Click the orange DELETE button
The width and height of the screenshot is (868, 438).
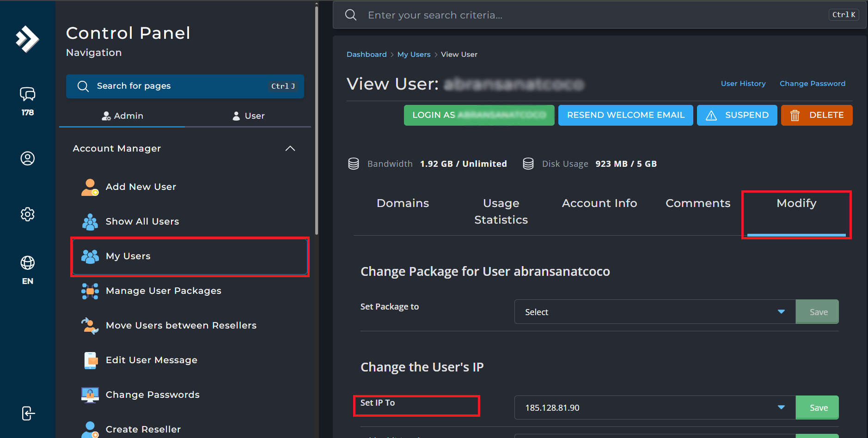tap(817, 115)
